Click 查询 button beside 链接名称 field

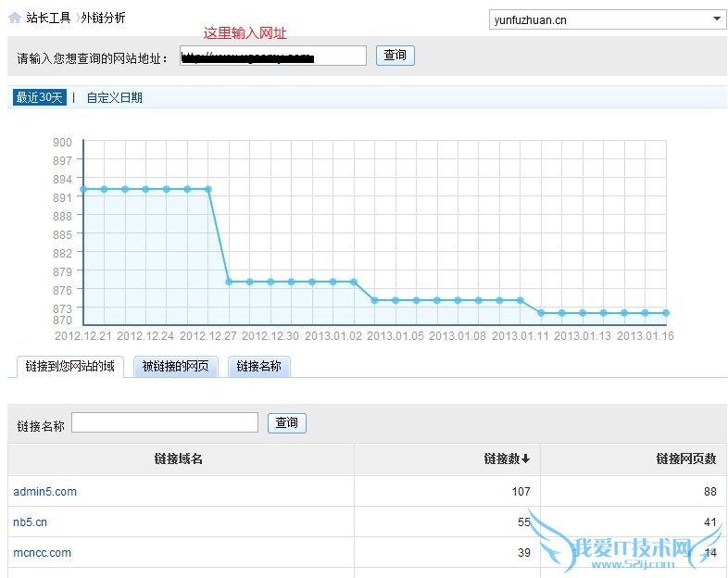coord(287,423)
